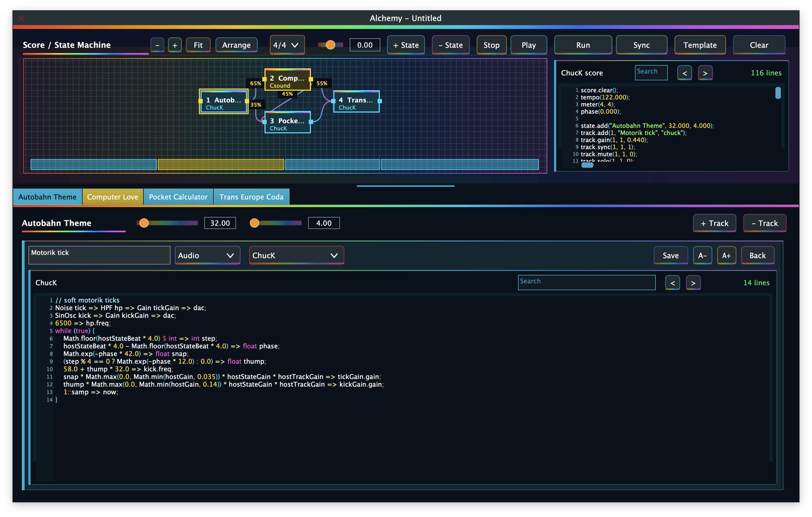Open the Audio track type dropdown
This screenshot has height=517, width=812.
(x=207, y=255)
